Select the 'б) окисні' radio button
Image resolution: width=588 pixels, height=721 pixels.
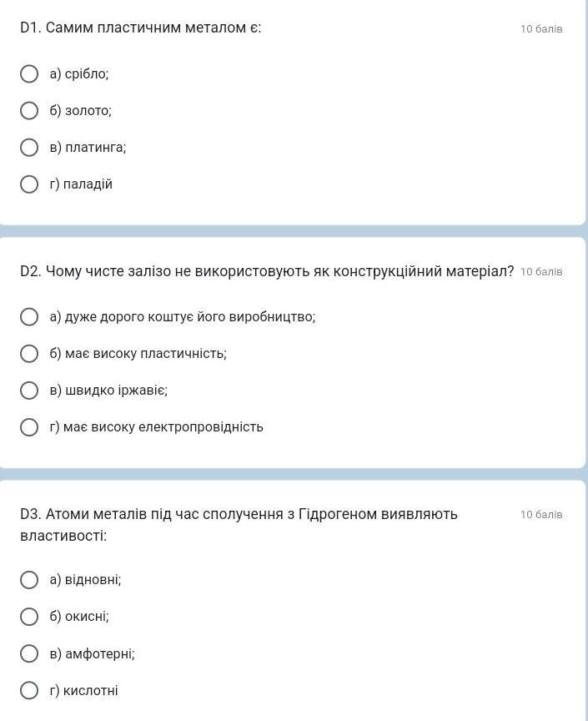(29, 617)
